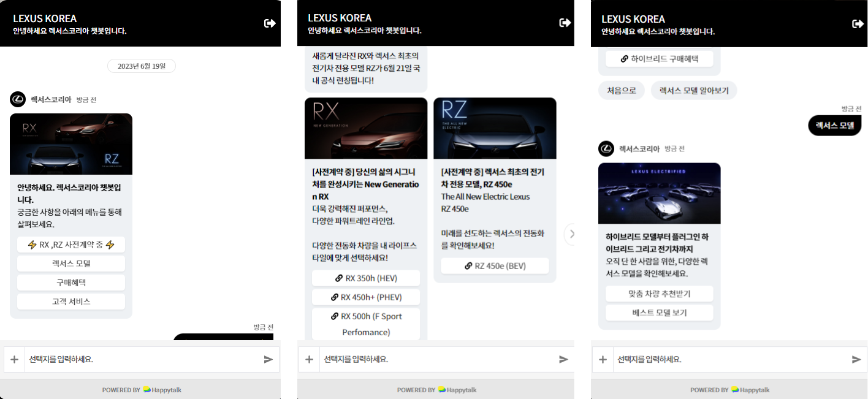The height and width of the screenshot is (399, 868).
Task: Click sent '렉서스 모델' message bubble
Action: [x=834, y=126]
